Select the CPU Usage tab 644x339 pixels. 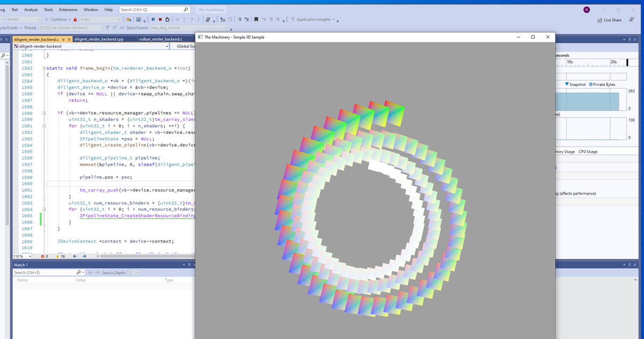point(588,152)
